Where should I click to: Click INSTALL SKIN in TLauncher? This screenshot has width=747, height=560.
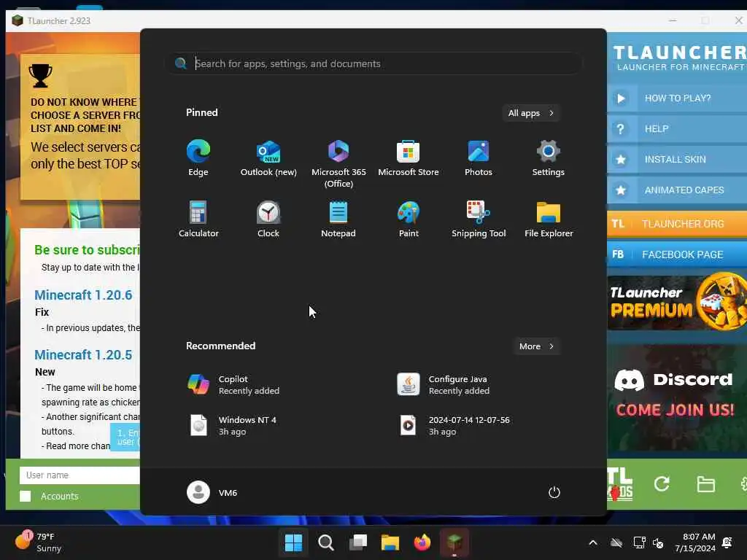pos(677,160)
